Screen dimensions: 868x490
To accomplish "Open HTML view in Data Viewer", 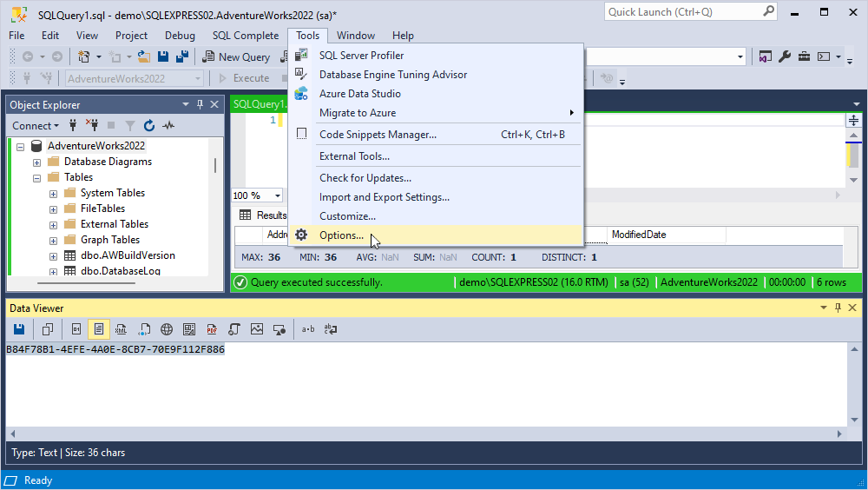I will click(144, 329).
